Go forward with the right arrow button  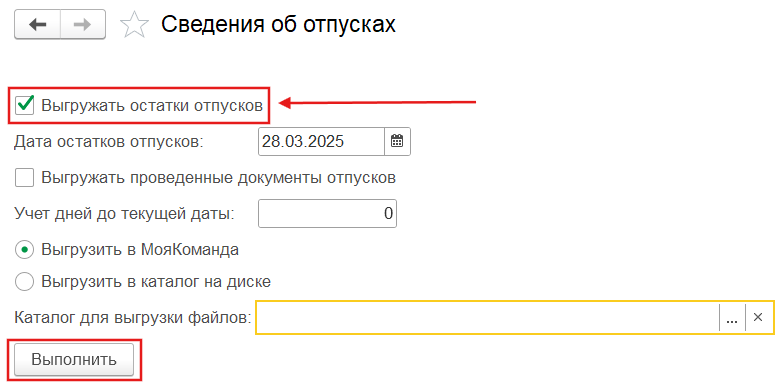click(83, 25)
